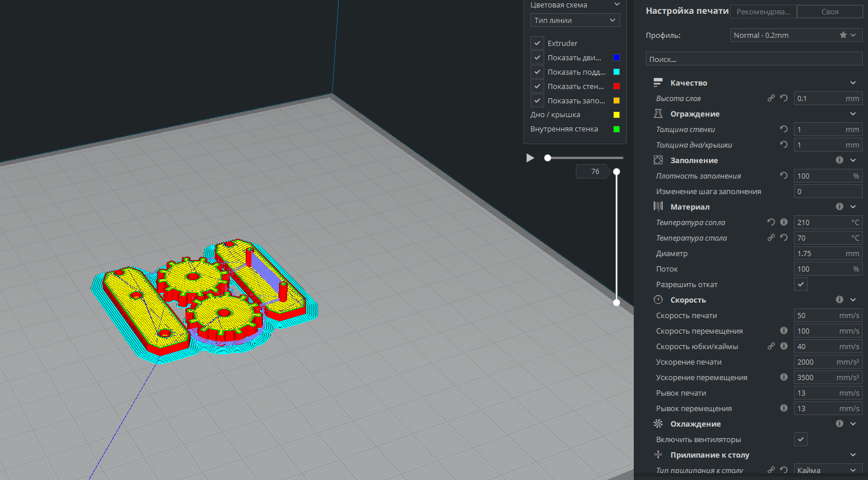Disable the Разрешить откат checkbox
The height and width of the screenshot is (480, 868).
click(801, 284)
